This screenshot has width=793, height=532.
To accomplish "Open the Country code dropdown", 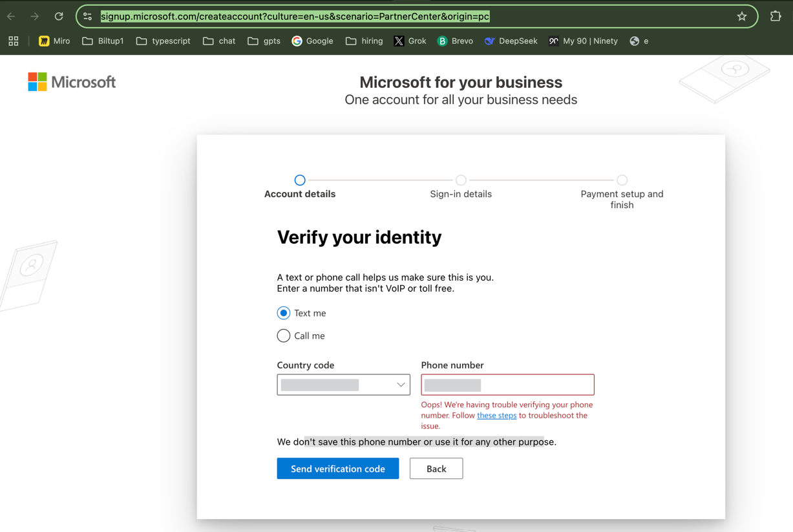I will [x=343, y=384].
